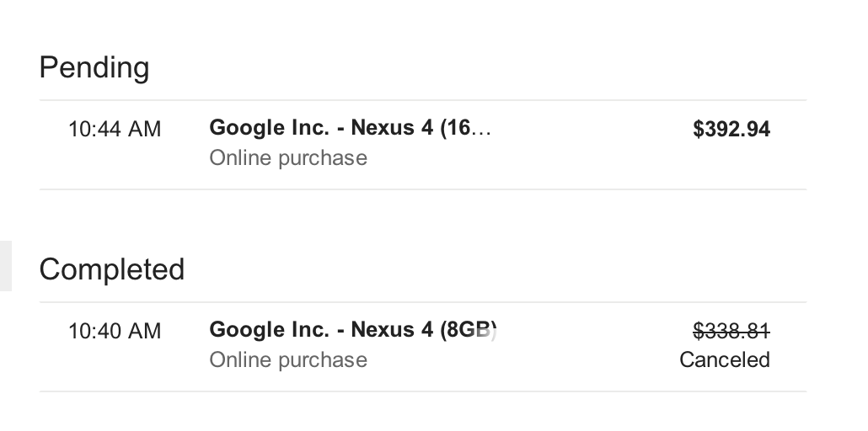
Task: Click the divider below the $392.94 transaction
Action: (421, 189)
